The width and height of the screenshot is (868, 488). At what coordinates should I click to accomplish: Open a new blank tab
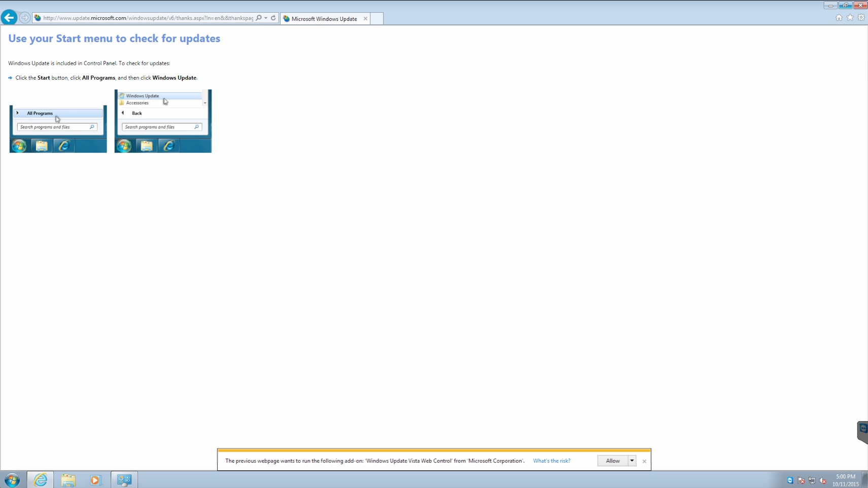[x=376, y=19]
